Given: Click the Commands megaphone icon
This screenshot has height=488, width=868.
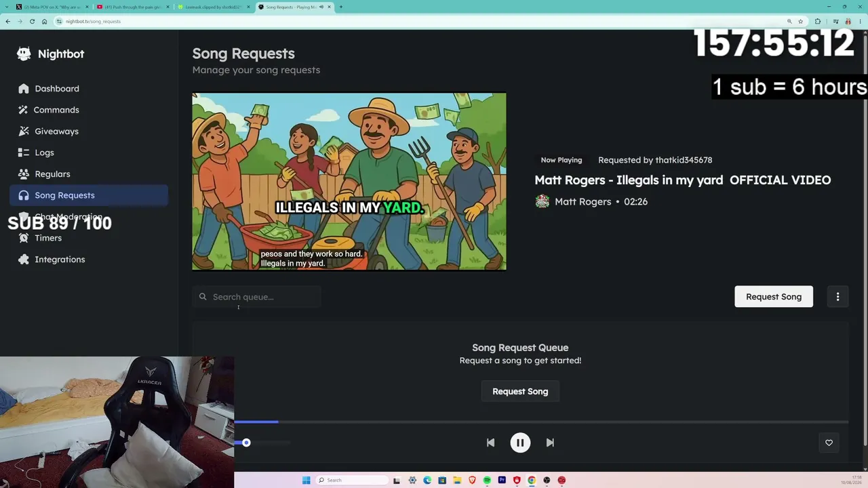Looking at the screenshot, I should pyautogui.click(x=24, y=110).
